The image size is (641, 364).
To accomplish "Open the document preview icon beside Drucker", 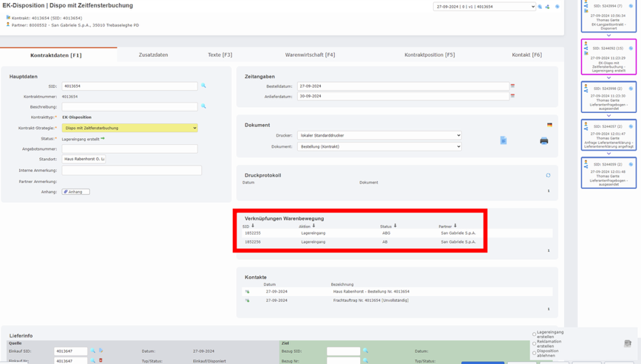I will pos(503,140).
